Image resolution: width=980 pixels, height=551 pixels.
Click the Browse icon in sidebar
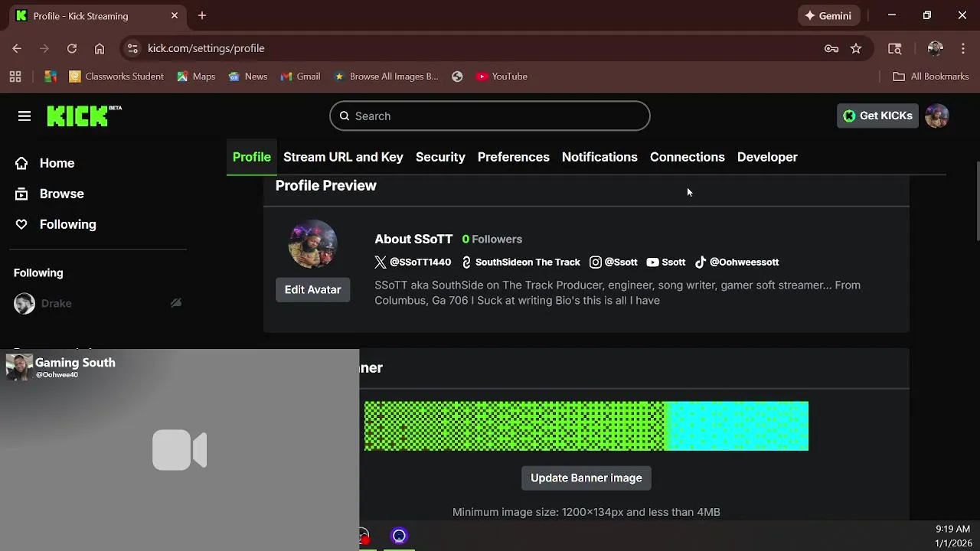pyautogui.click(x=21, y=194)
